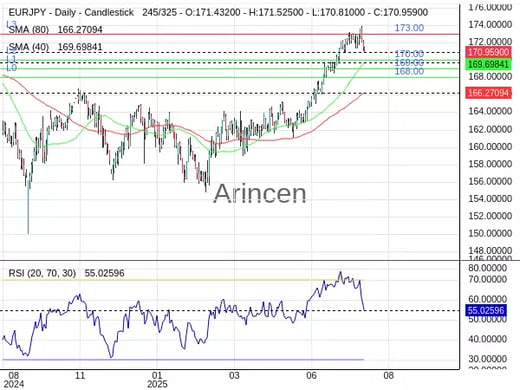Click the '06' month axis label
Viewport: 520px width, 390px height.
pyautogui.click(x=311, y=376)
